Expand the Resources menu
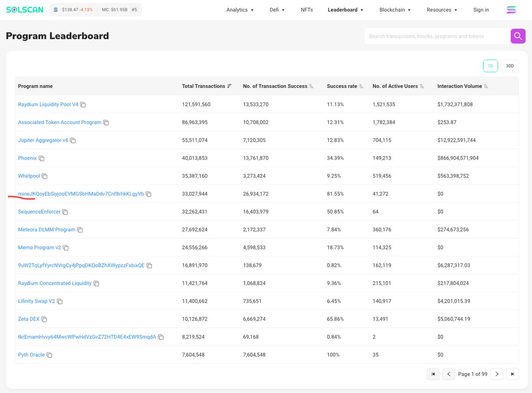 [x=442, y=10]
